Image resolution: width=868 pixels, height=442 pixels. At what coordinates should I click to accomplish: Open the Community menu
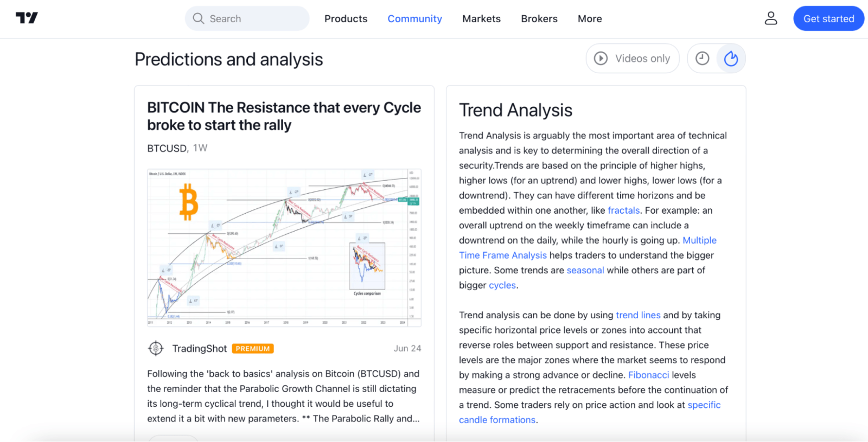414,18
